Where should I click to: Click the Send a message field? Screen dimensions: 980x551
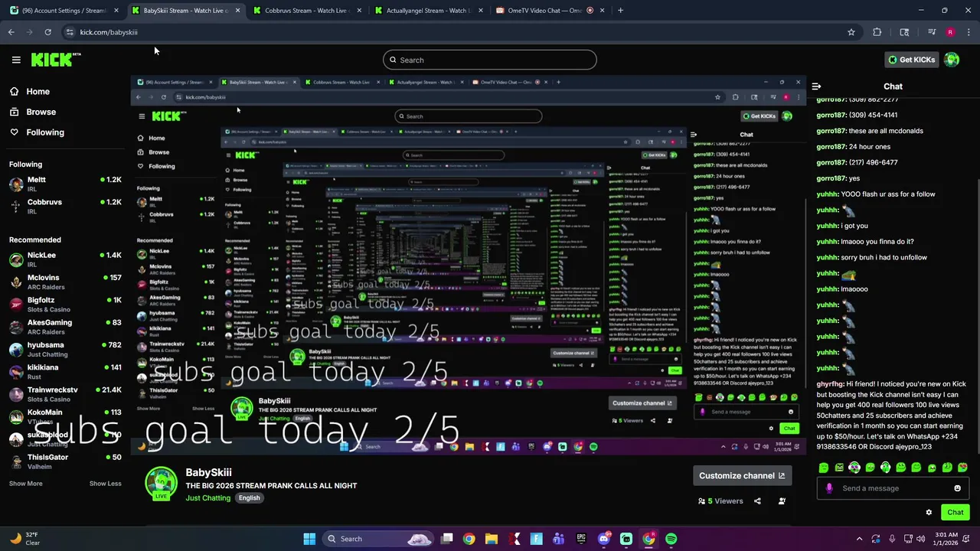(x=892, y=488)
